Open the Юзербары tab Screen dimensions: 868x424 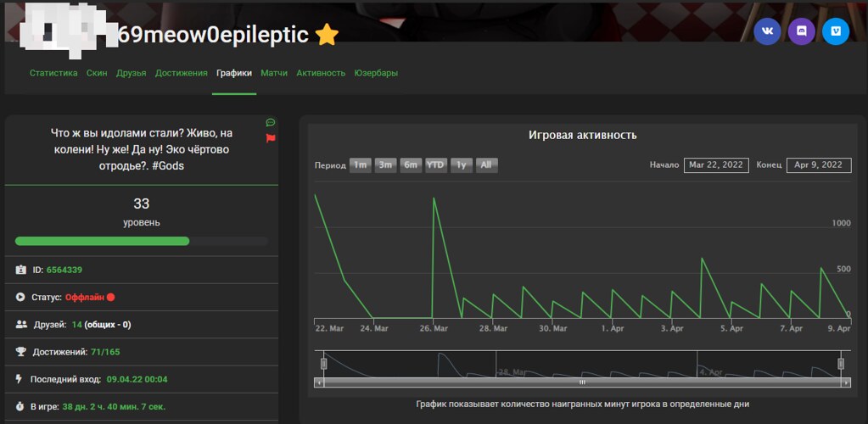(376, 73)
